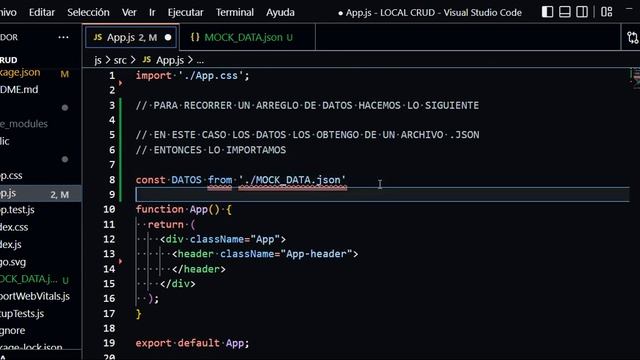Viewport: 640px width, 360px height.
Task: Open the Ayuda menu
Action: click(280, 12)
